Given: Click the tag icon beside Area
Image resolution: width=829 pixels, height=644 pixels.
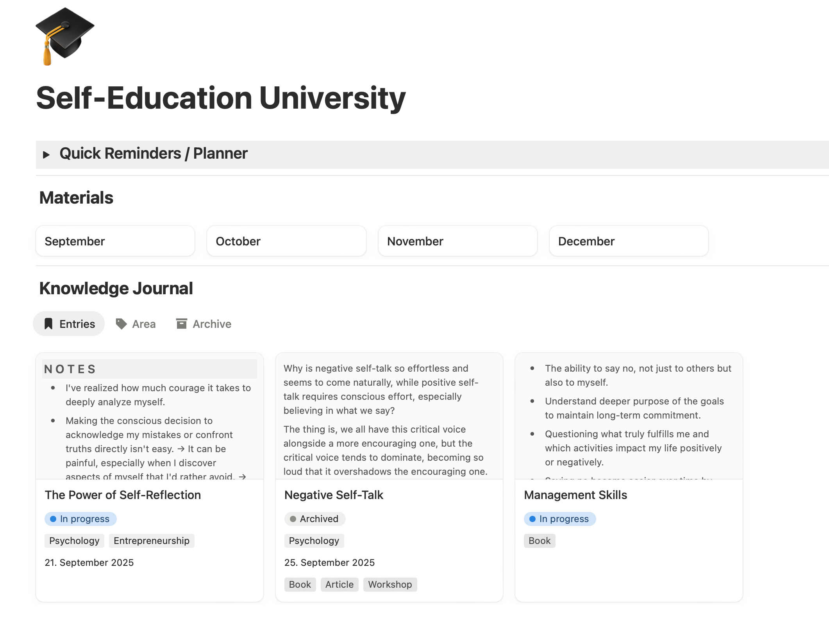Looking at the screenshot, I should pos(121,324).
